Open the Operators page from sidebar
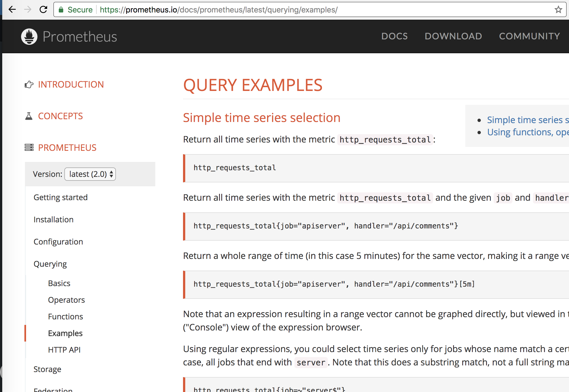This screenshot has height=392, width=569. [66, 300]
